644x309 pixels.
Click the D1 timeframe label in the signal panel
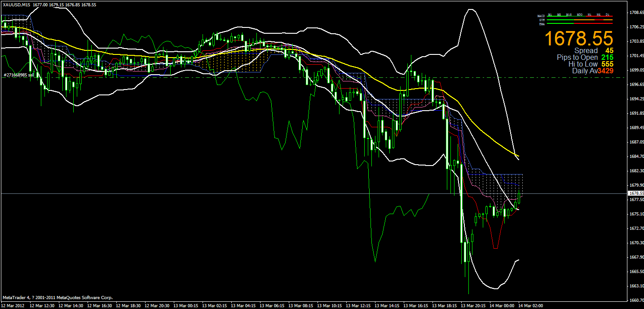(x=607, y=15)
